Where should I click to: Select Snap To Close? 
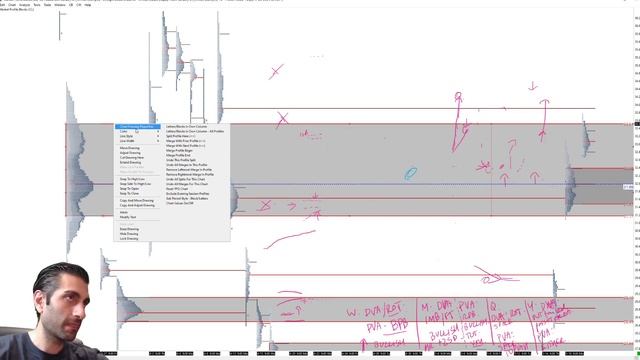[129, 193]
